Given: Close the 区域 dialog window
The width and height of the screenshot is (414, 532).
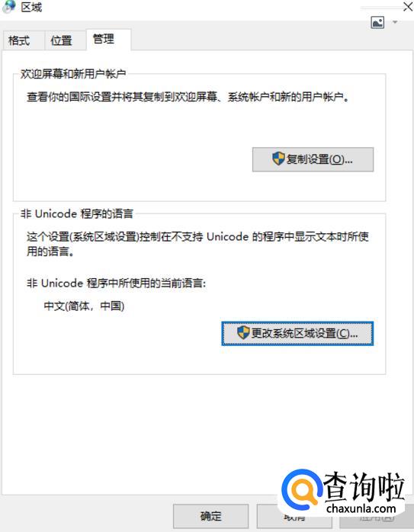Looking at the screenshot, I should (x=407, y=6).
